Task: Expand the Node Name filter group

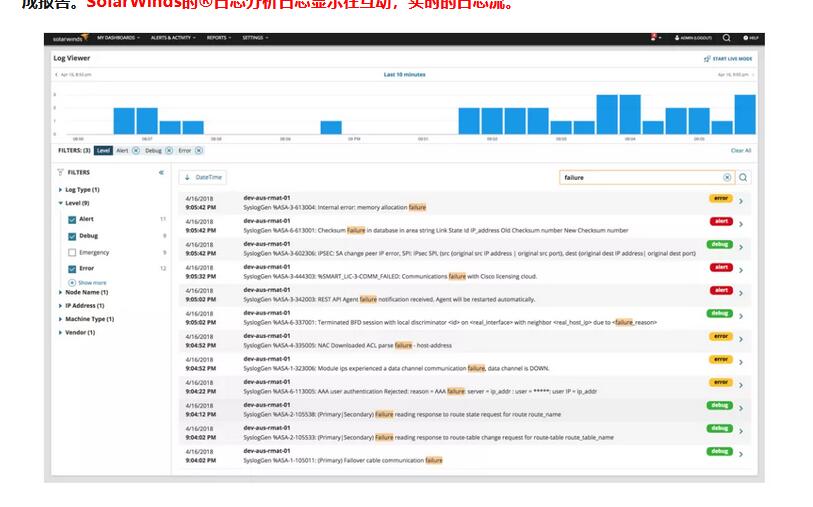Action: tap(61, 292)
